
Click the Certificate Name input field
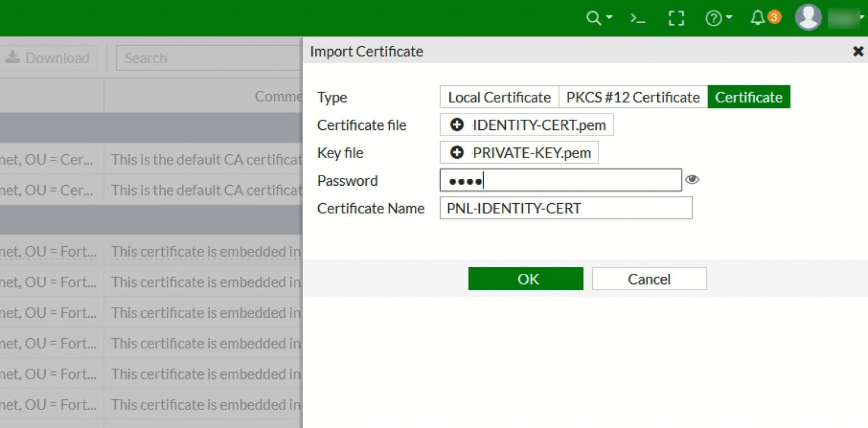(565, 208)
